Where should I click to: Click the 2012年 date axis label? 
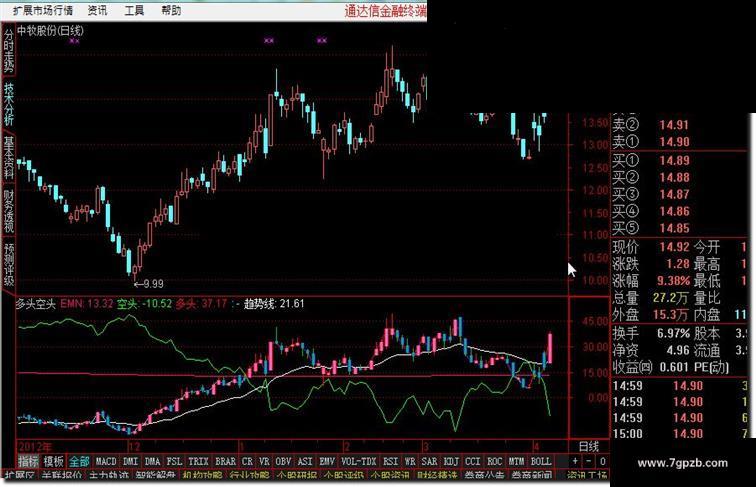(x=34, y=446)
